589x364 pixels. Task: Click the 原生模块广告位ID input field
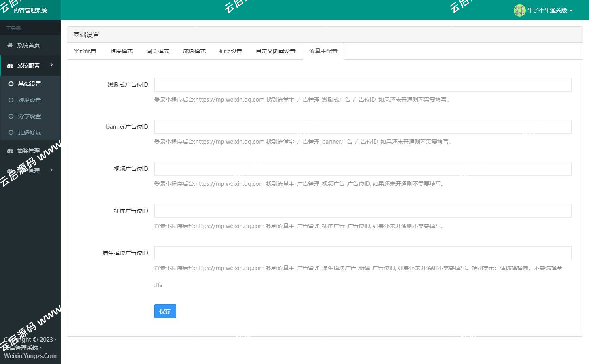(x=362, y=253)
